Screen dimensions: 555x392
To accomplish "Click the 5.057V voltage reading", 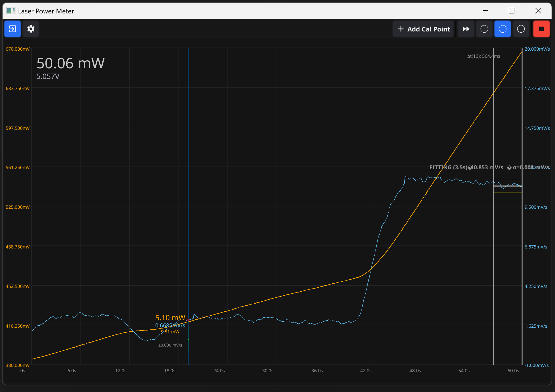I will 48,77.
